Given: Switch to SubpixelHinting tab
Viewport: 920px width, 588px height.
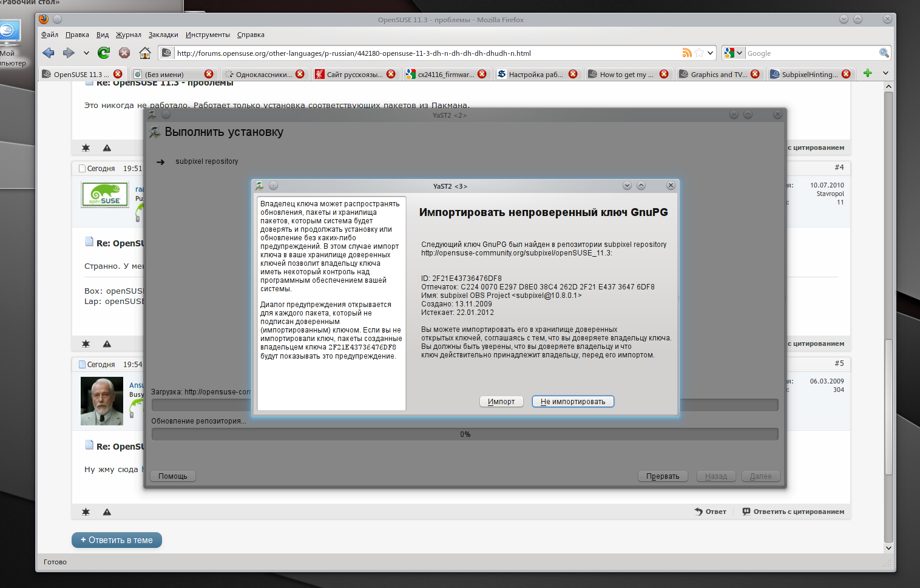Looking at the screenshot, I should (x=810, y=74).
